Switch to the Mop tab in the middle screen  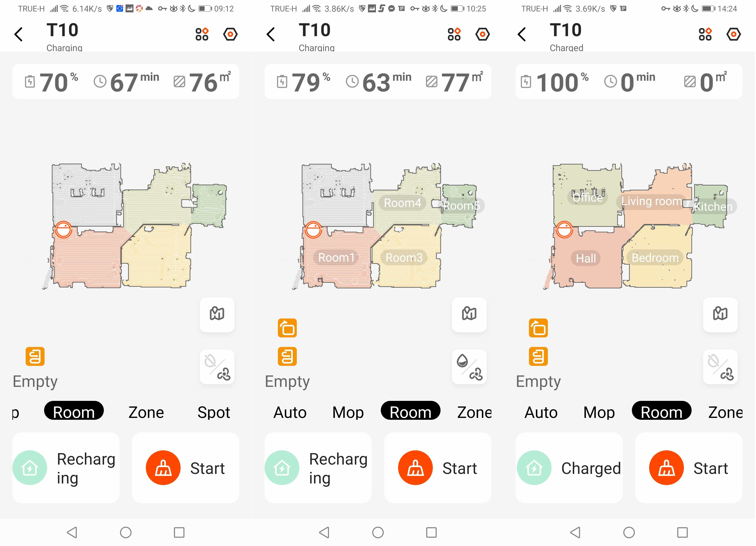[348, 412]
